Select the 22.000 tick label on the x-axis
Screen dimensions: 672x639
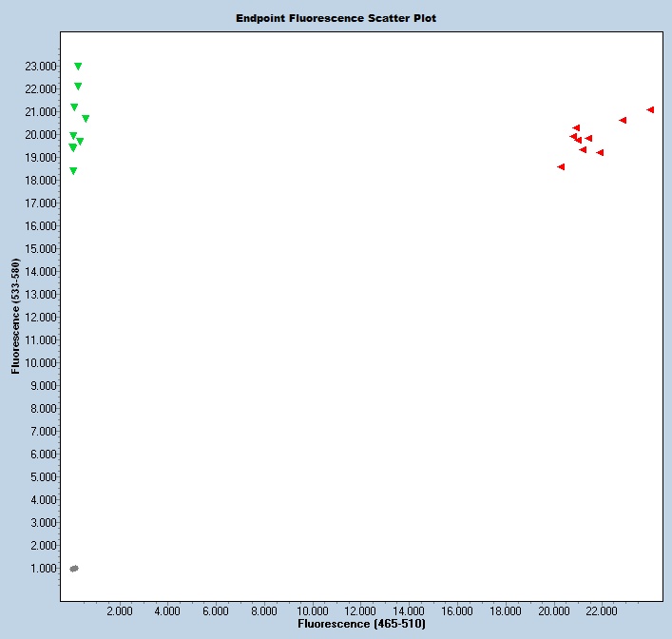point(603,611)
